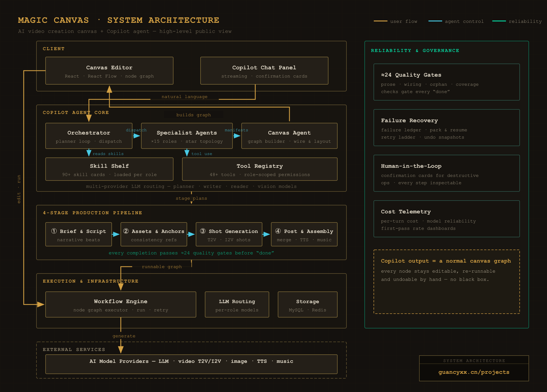The width and height of the screenshot is (547, 392).
Task: Click the Orchestrator node
Action: (x=89, y=136)
